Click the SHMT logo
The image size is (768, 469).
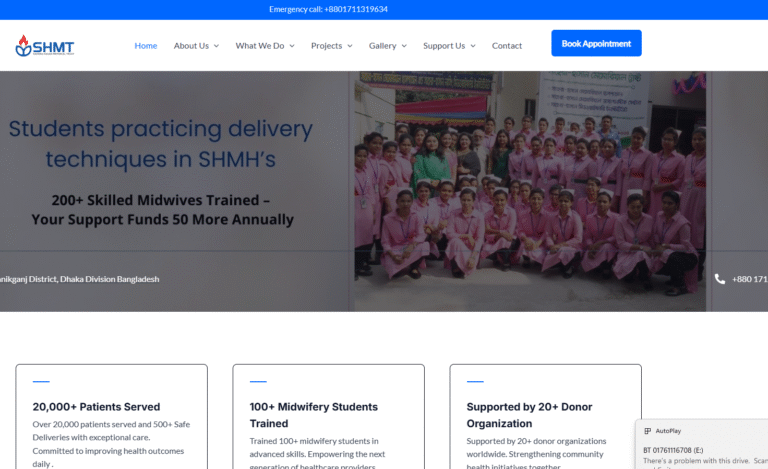(45, 46)
